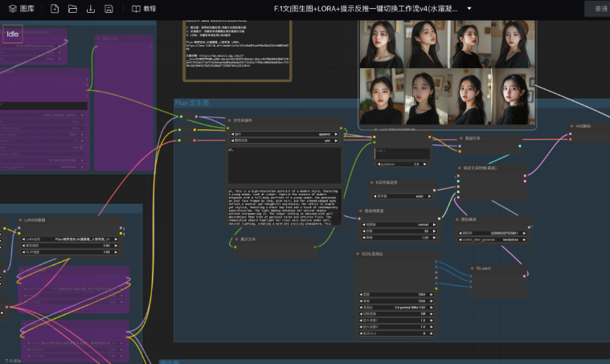Select second thumbnail in top preview row
This screenshot has height=364, width=610.
(425, 44)
